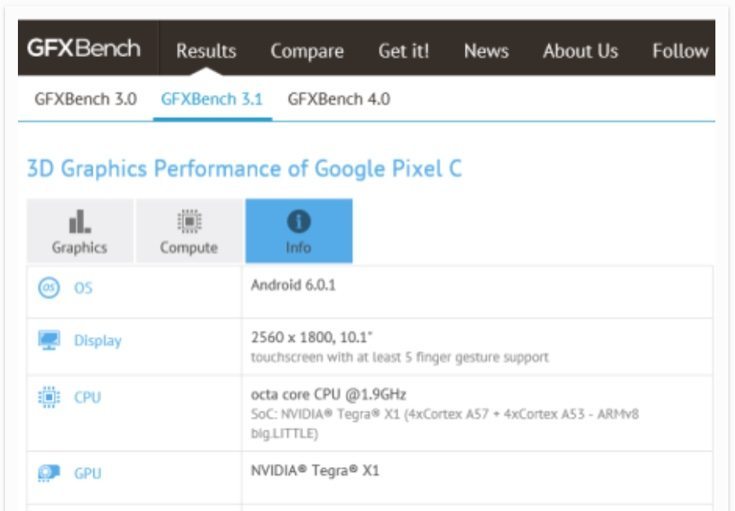Click the GFXBench logo
Image resolution: width=735 pixels, height=511 pixels.
(83, 48)
